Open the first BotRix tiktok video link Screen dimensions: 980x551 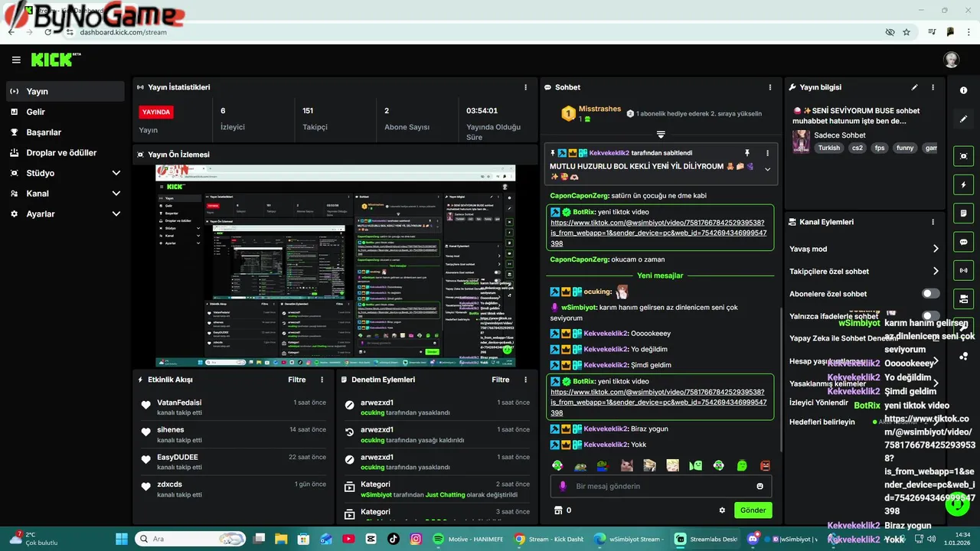click(657, 233)
